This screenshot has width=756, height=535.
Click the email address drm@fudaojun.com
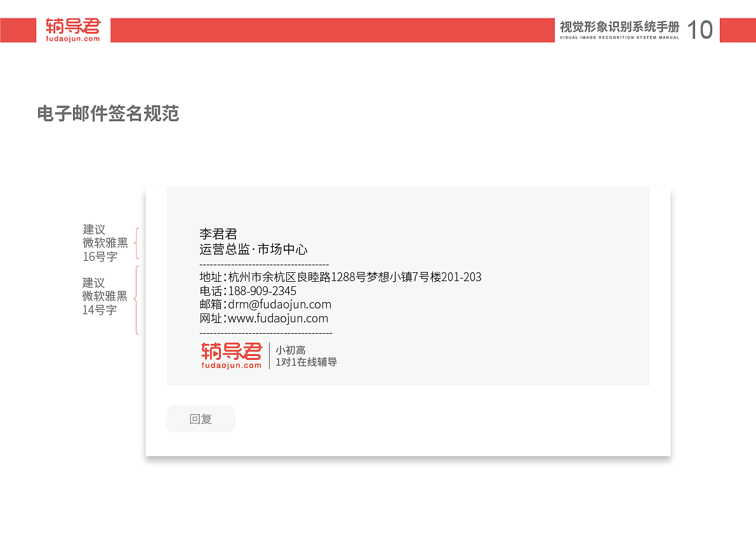coord(280,305)
